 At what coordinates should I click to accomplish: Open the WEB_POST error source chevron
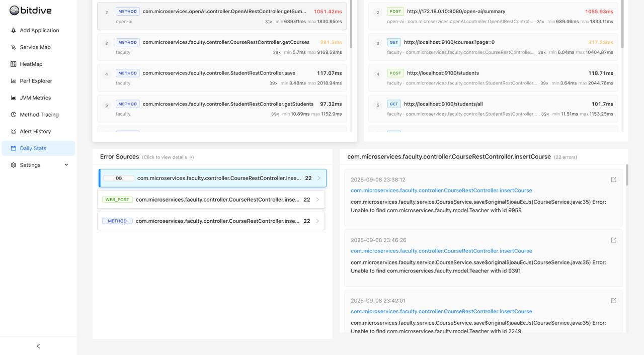pyautogui.click(x=317, y=200)
